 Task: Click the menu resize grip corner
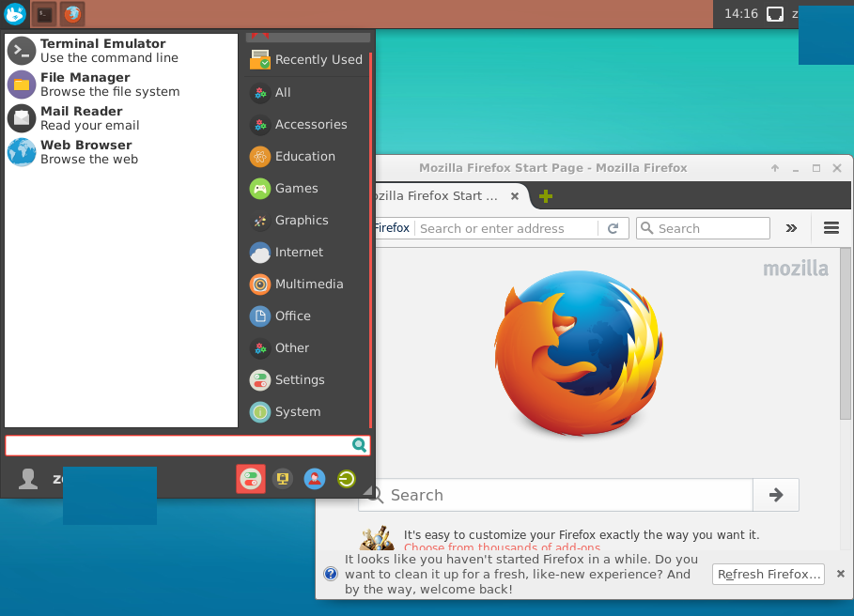(x=368, y=492)
